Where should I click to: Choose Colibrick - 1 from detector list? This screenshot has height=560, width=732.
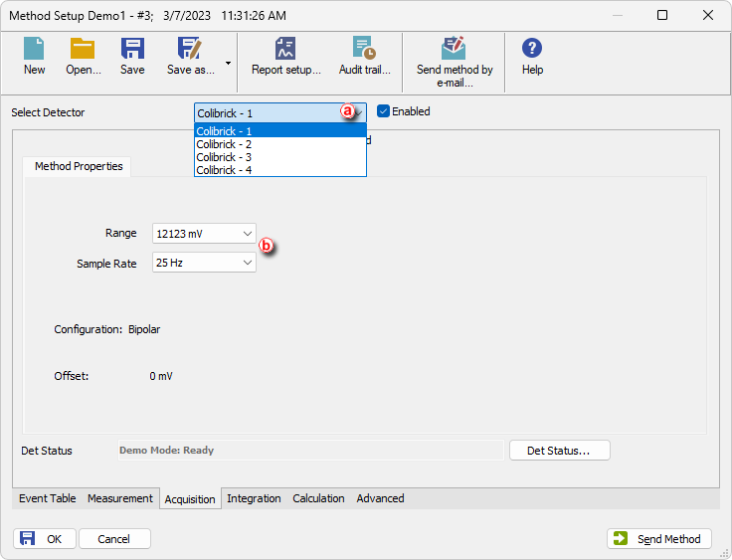click(280, 130)
